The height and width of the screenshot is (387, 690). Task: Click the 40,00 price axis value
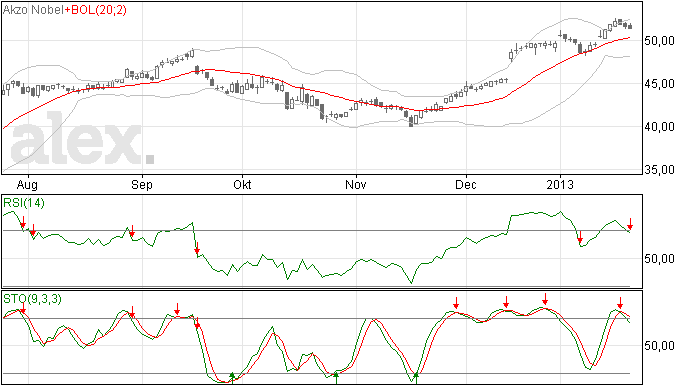(x=659, y=127)
